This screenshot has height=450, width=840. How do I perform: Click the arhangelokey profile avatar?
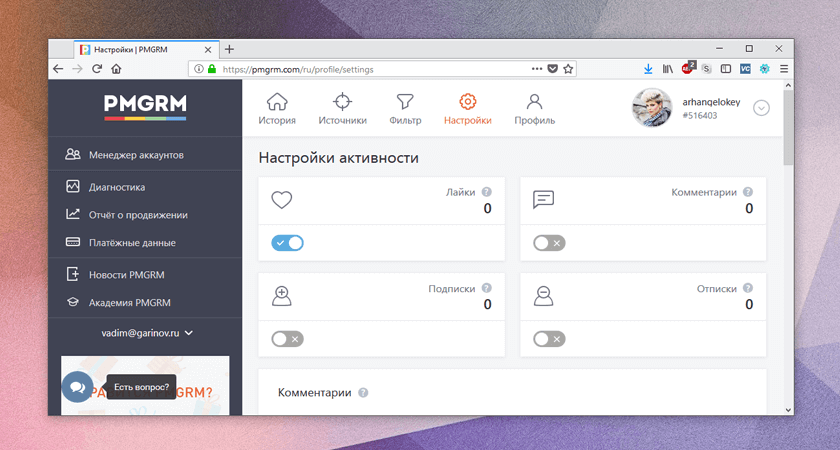tap(652, 108)
